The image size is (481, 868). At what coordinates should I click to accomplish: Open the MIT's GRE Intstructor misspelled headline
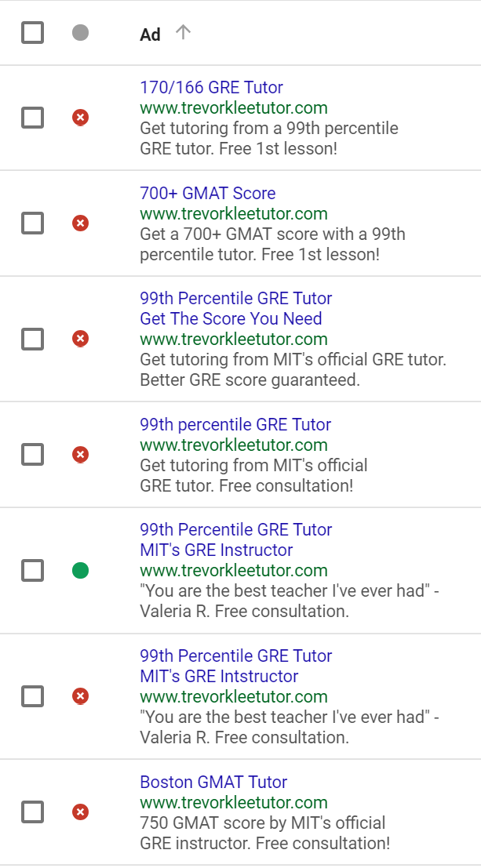coord(219,677)
